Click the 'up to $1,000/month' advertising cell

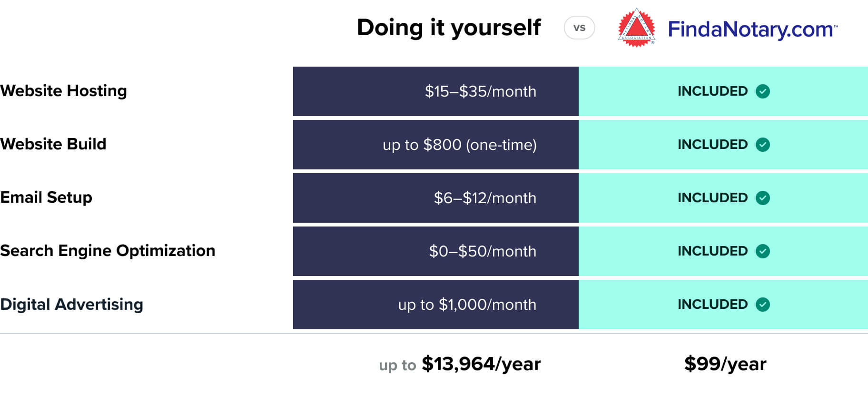click(x=467, y=305)
